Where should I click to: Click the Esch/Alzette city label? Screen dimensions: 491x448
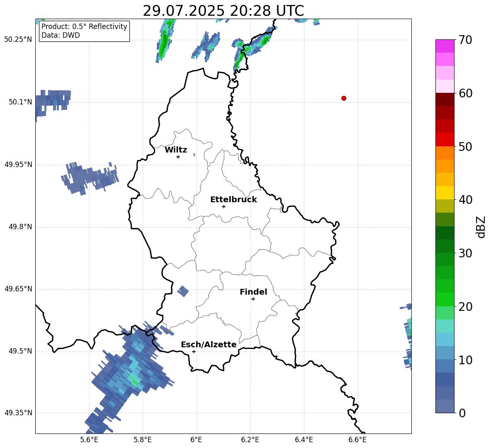pos(209,344)
